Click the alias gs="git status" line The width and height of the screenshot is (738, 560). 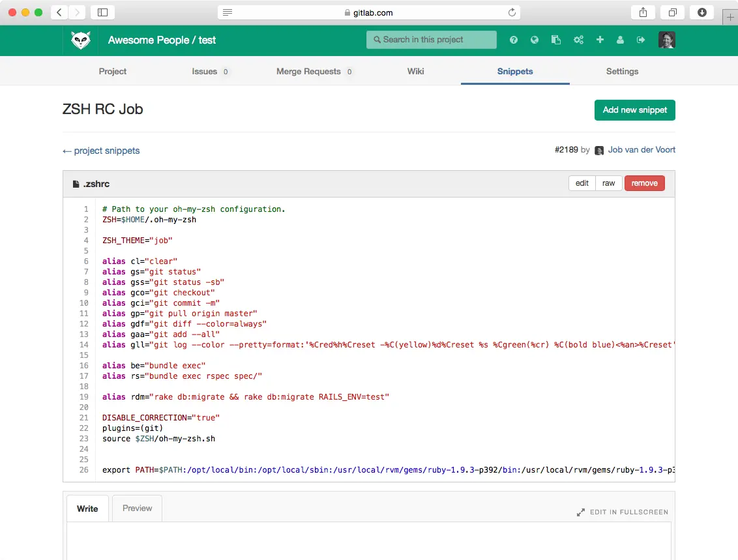tap(151, 272)
